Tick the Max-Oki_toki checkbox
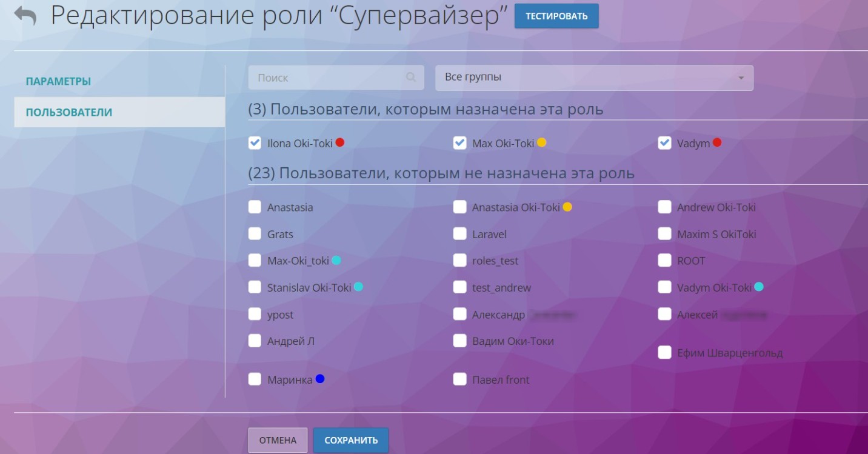Image resolution: width=868 pixels, height=454 pixels. [x=255, y=261]
